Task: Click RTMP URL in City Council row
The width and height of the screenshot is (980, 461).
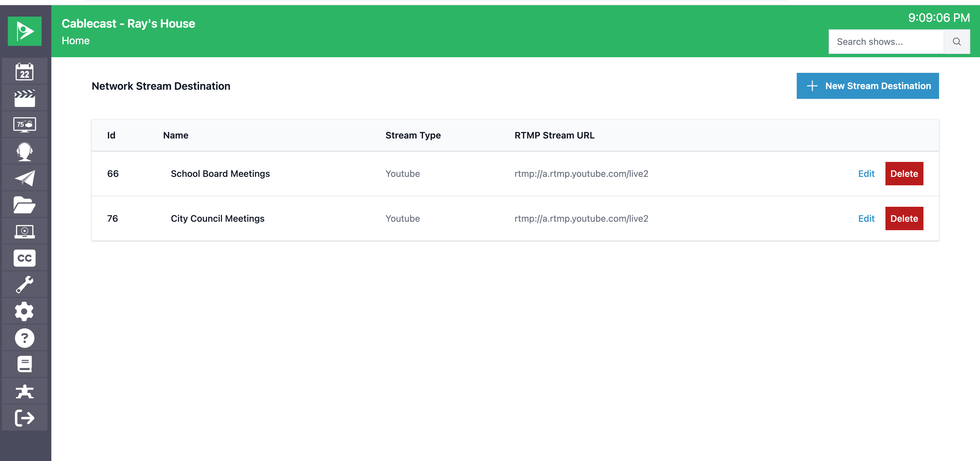Action: tap(581, 218)
